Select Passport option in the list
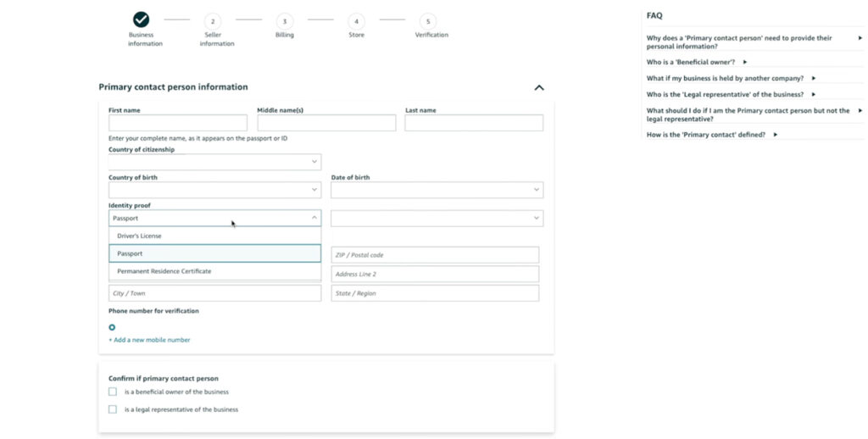 pyautogui.click(x=214, y=253)
